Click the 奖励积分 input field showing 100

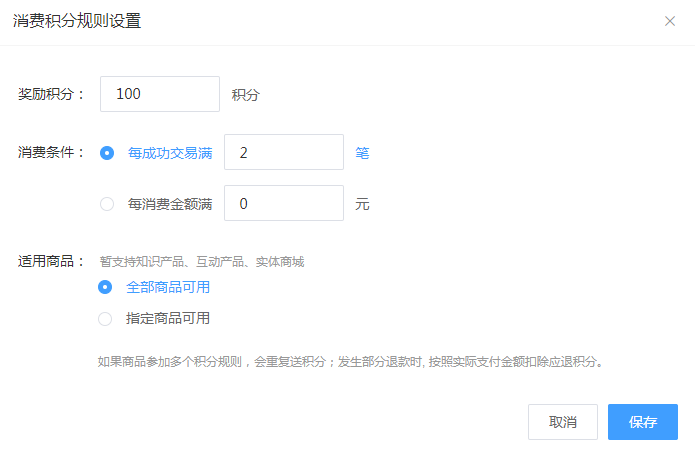pos(160,94)
